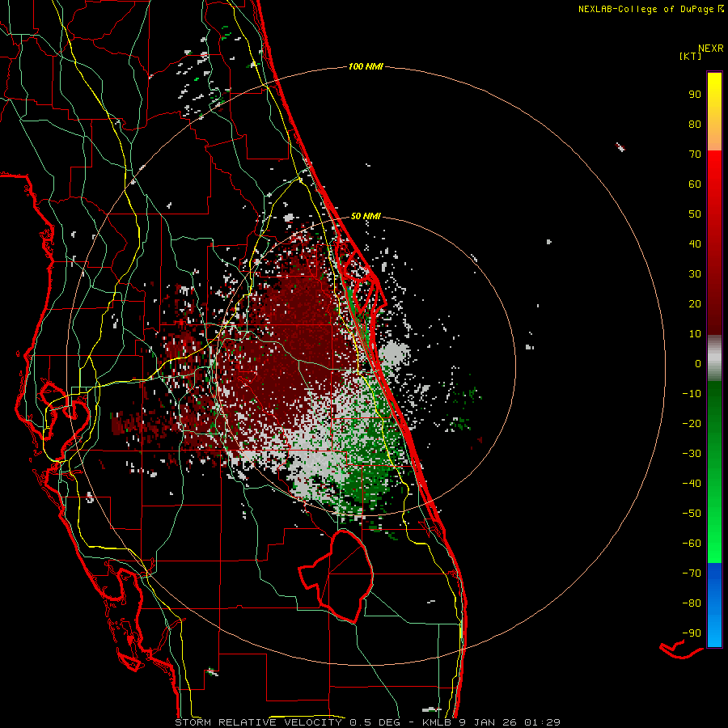Click the positive 20 scale value
Screen dimensions: 728x728
[x=695, y=303]
